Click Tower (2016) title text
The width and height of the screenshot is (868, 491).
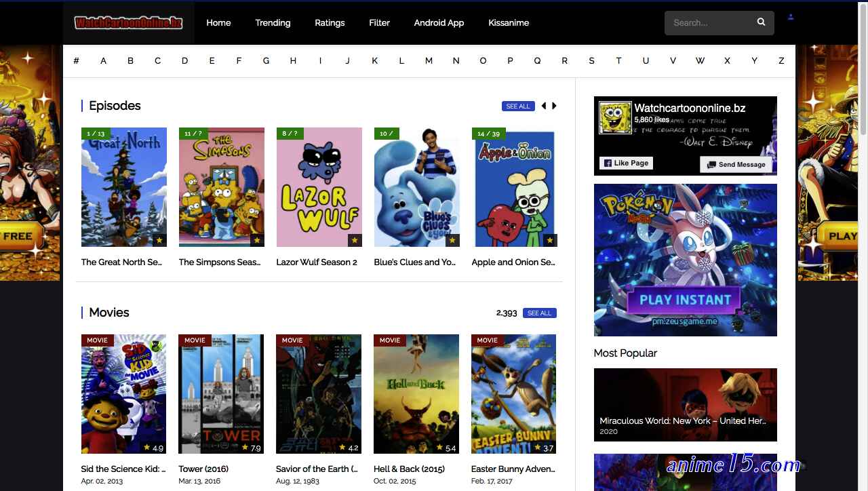point(203,469)
